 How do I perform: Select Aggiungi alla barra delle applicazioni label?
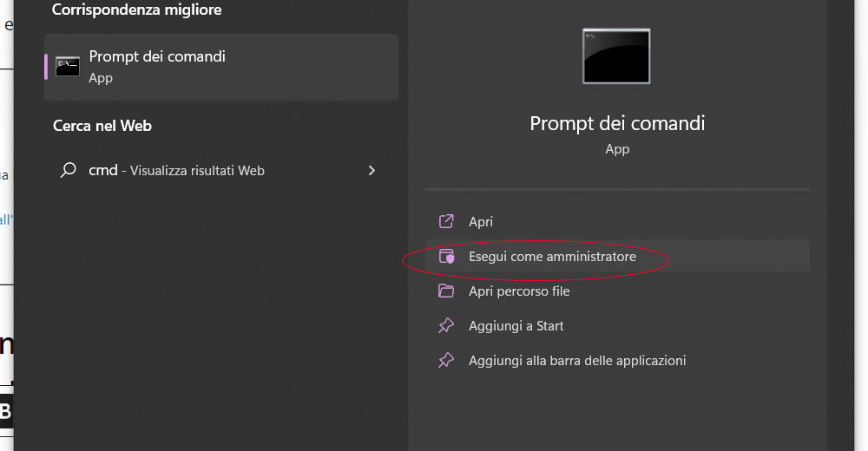[577, 360]
